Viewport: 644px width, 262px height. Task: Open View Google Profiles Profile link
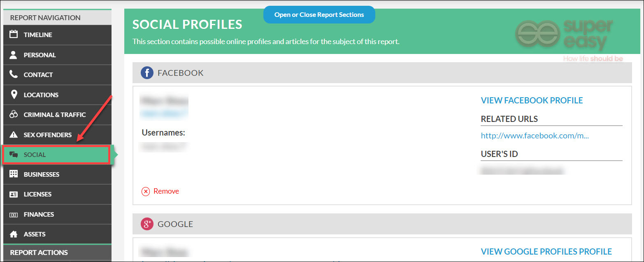[x=546, y=252]
